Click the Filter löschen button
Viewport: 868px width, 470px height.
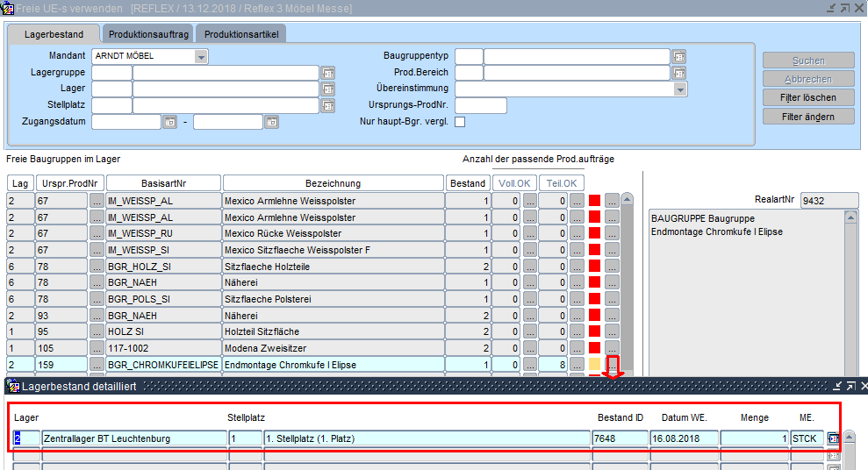point(808,97)
